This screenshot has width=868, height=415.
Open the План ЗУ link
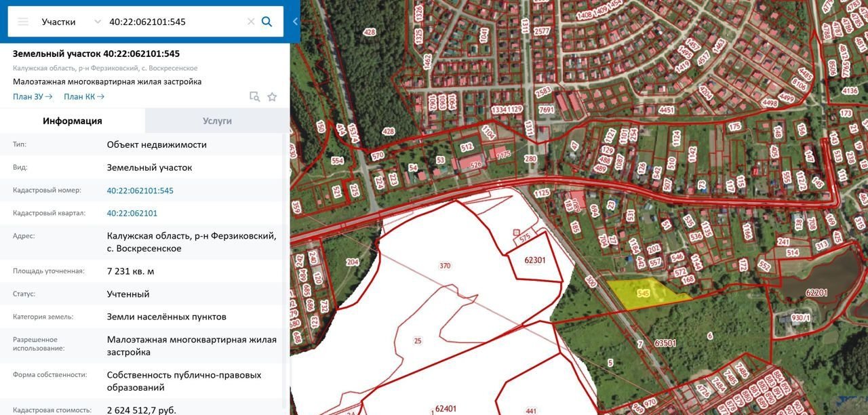[x=33, y=97]
